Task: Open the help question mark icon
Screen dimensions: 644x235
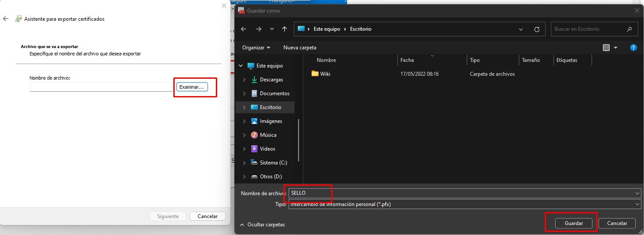Action: [x=633, y=47]
